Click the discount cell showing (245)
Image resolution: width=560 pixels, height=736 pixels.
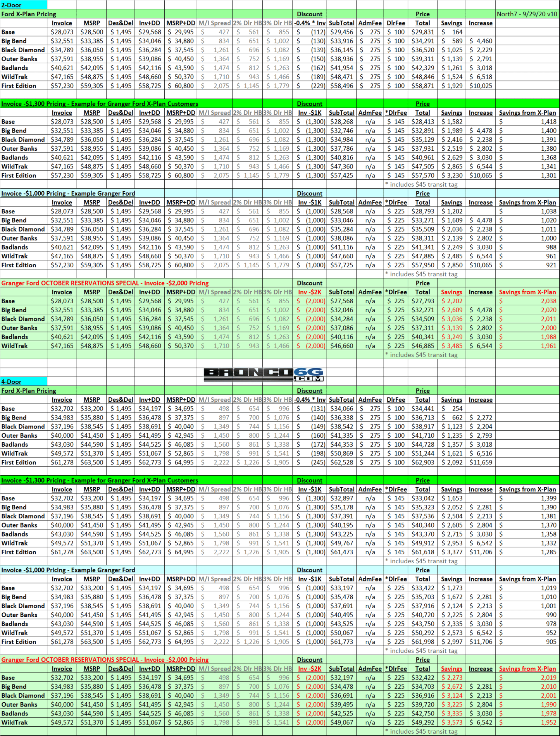pos(310,463)
